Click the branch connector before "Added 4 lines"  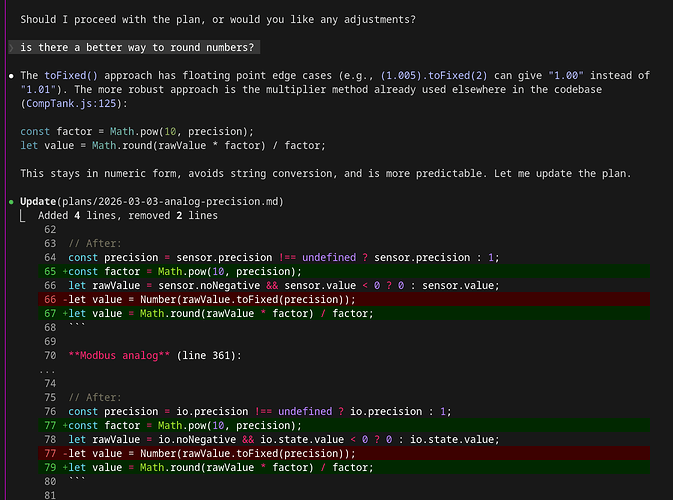[x=24, y=215]
